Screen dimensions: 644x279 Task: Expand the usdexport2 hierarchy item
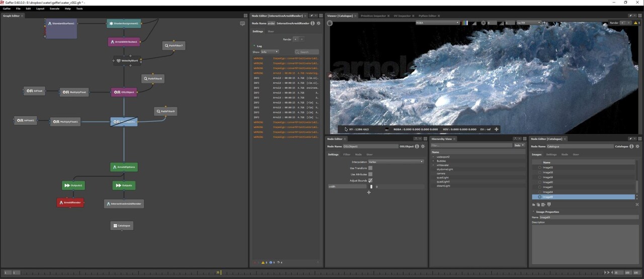(x=433, y=157)
